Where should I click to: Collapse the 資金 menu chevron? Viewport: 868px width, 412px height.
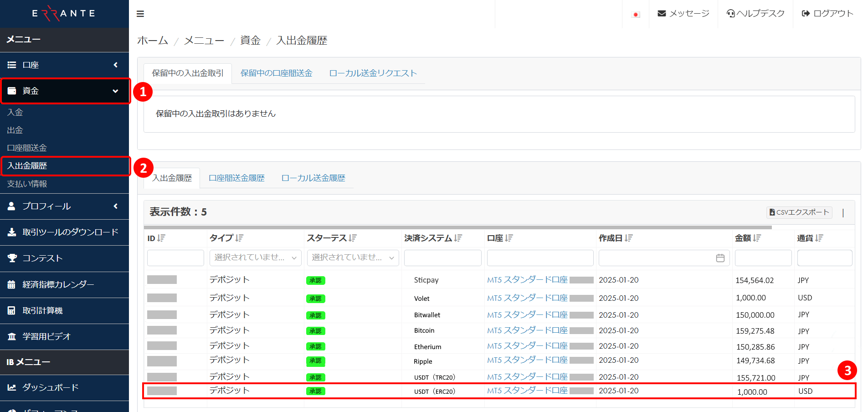click(x=115, y=91)
